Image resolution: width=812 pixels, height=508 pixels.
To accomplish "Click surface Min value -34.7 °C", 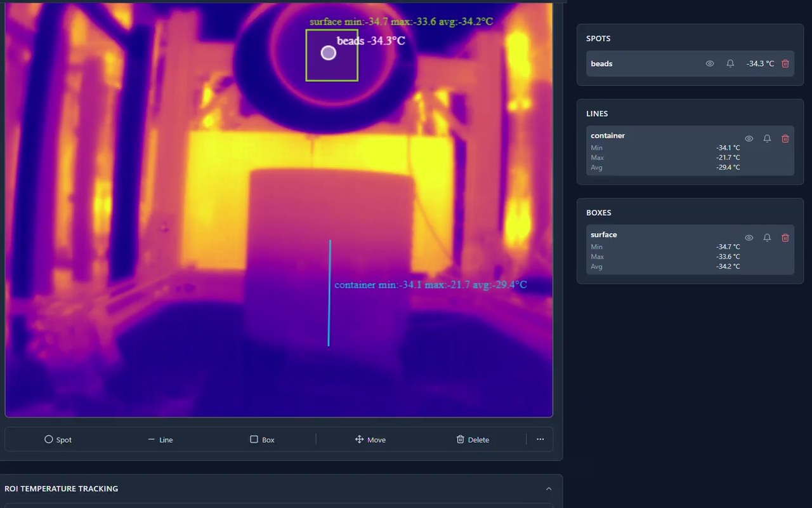I will coord(728,247).
